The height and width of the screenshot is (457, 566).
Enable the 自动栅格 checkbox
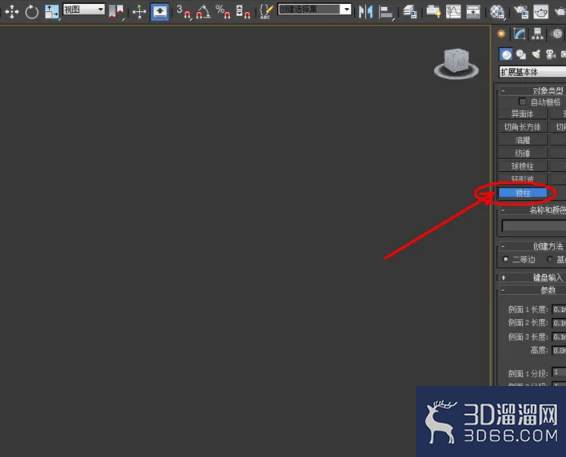pyautogui.click(x=522, y=101)
